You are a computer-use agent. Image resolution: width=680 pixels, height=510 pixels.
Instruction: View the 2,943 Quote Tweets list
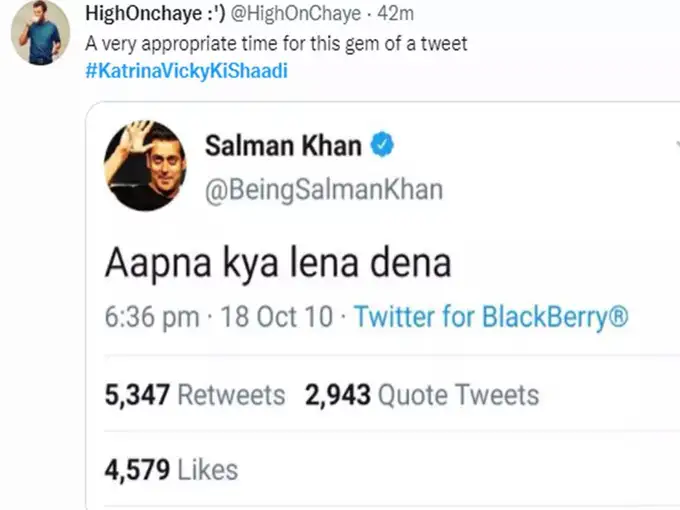tap(422, 395)
